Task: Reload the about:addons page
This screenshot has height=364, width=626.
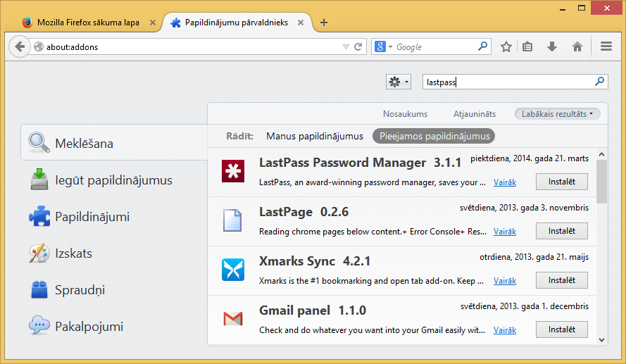Action: click(x=358, y=46)
